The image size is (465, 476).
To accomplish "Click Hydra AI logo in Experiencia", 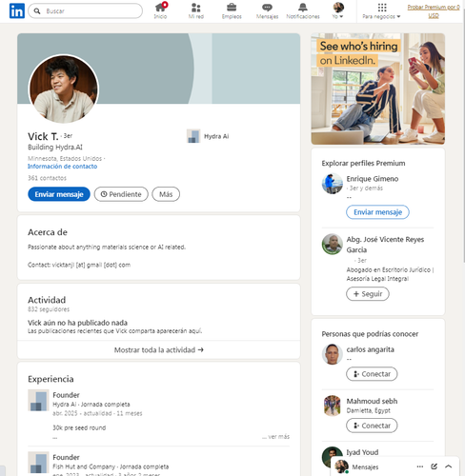I will click(x=38, y=400).
